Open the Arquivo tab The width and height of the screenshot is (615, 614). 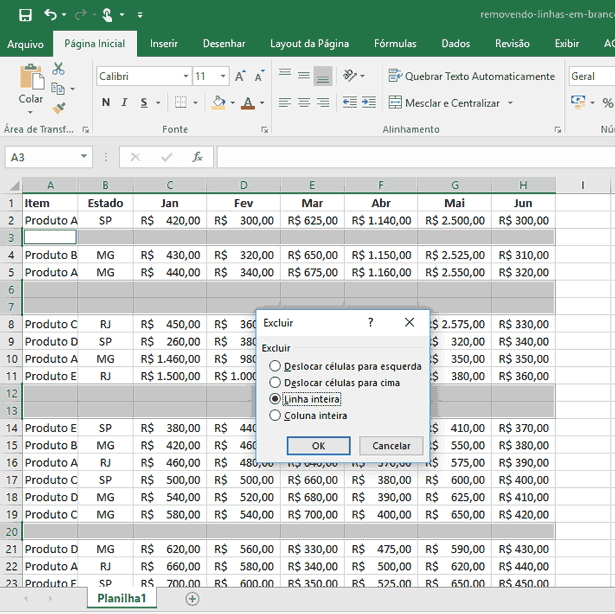click(x=25, y=44)
